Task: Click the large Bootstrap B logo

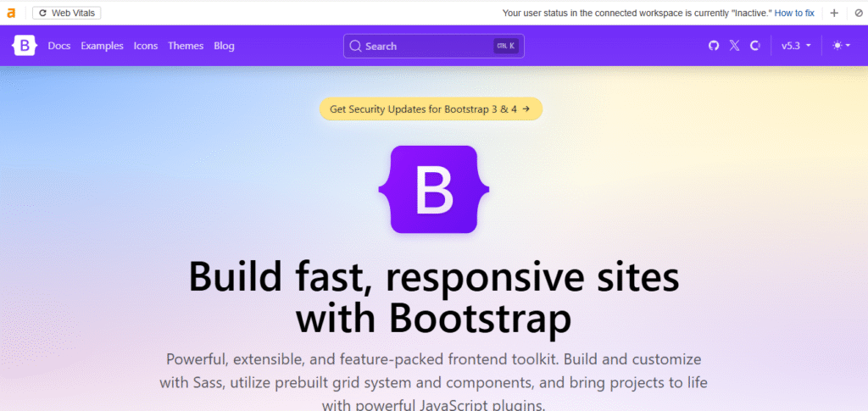Action: (433, 189)
